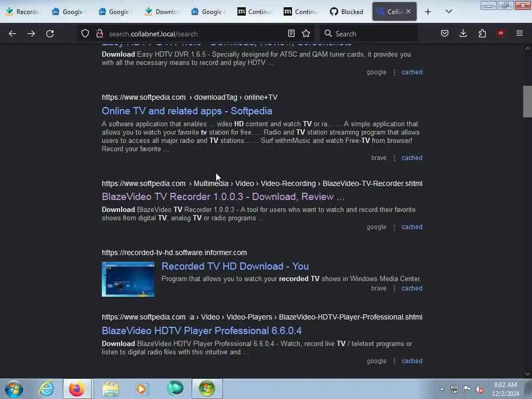Image resolution: width=532 pixels, height=399 pixels.
Task: Switch to the GitHub Blocked tab
Action: [347, 11]
